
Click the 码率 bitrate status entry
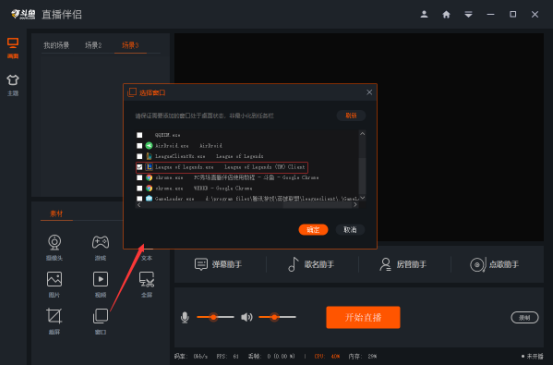click(x=191, y=357)
